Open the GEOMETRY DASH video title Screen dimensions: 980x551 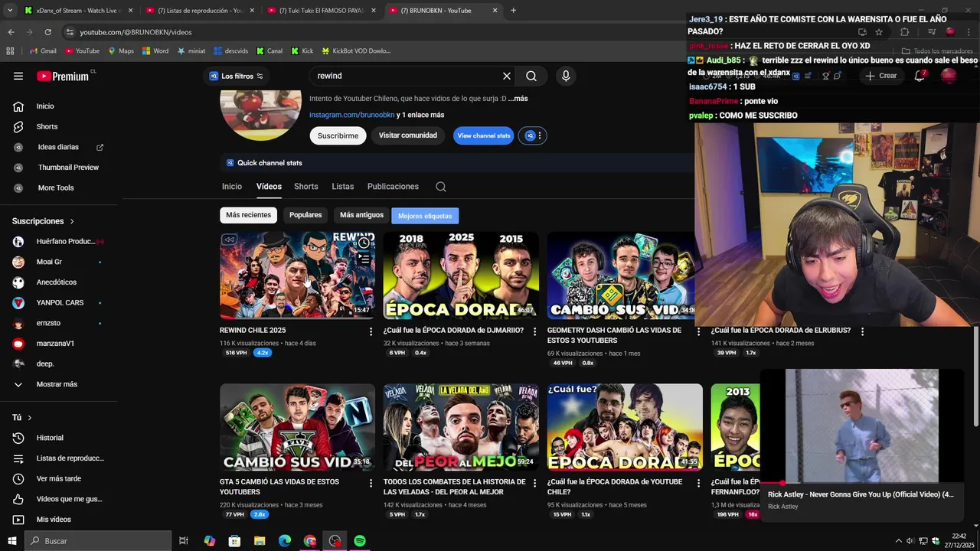pyautogui.click(x=614, y=335)
